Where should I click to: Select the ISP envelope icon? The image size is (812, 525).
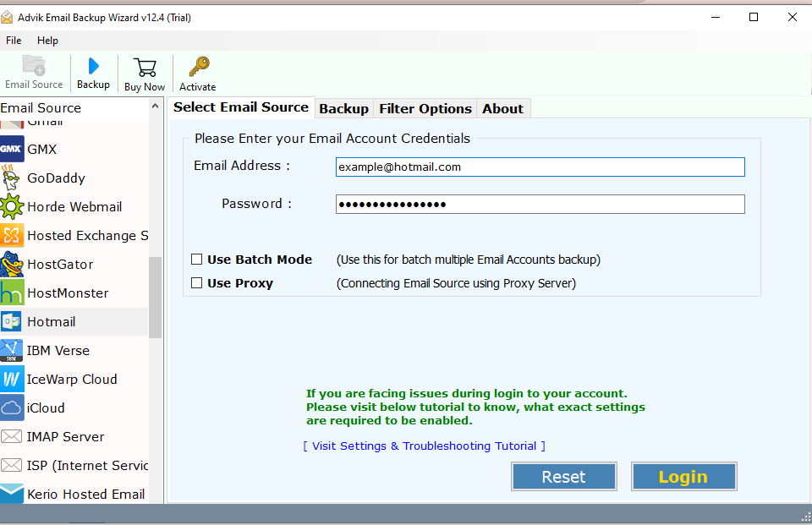click(x=11, y=465)
